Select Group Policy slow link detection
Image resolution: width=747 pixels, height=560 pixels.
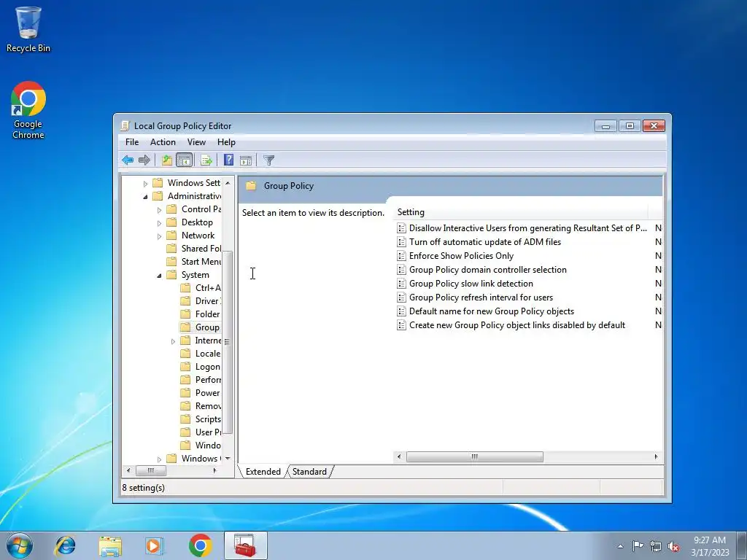(x=465, y=284)
